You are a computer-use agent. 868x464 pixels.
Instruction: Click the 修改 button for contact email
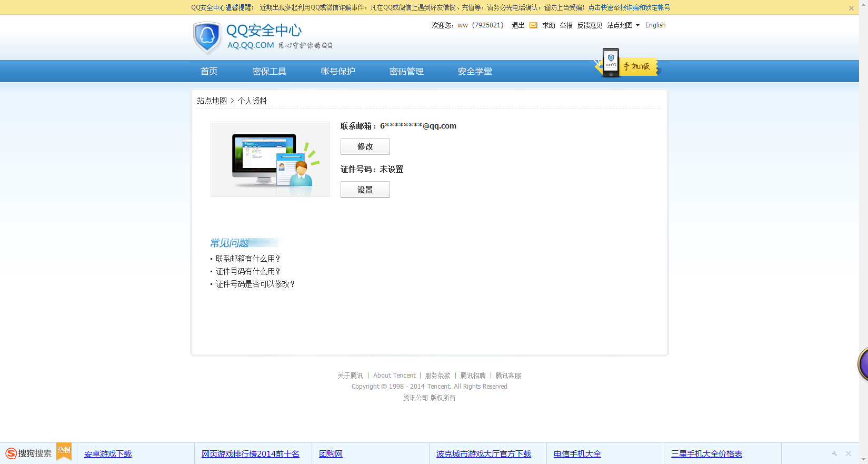tap(365, 146)
